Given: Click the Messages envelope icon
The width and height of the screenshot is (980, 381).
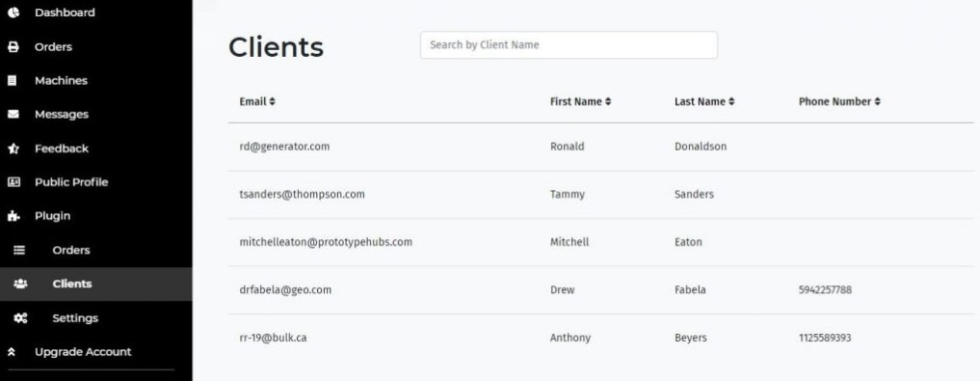Looking at the screenshot, I should [x=13, y=115].
